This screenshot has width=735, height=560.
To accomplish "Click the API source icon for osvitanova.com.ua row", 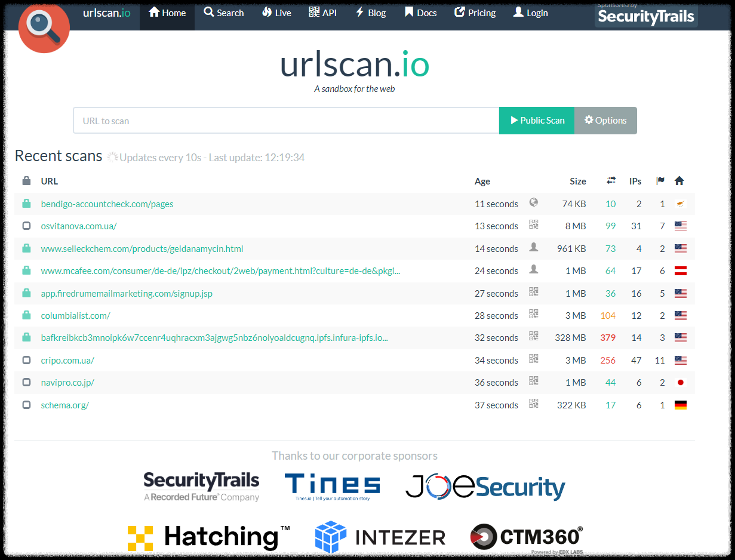I will (x=534, y=224).
